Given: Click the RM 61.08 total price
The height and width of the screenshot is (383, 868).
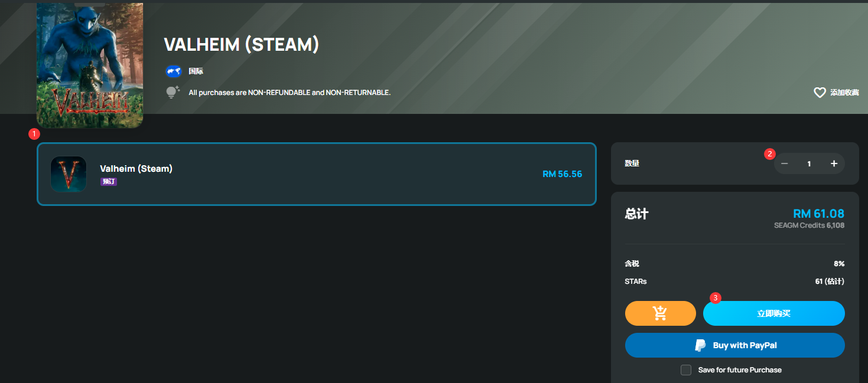Looking at the screenshot, I should [818, 214].
